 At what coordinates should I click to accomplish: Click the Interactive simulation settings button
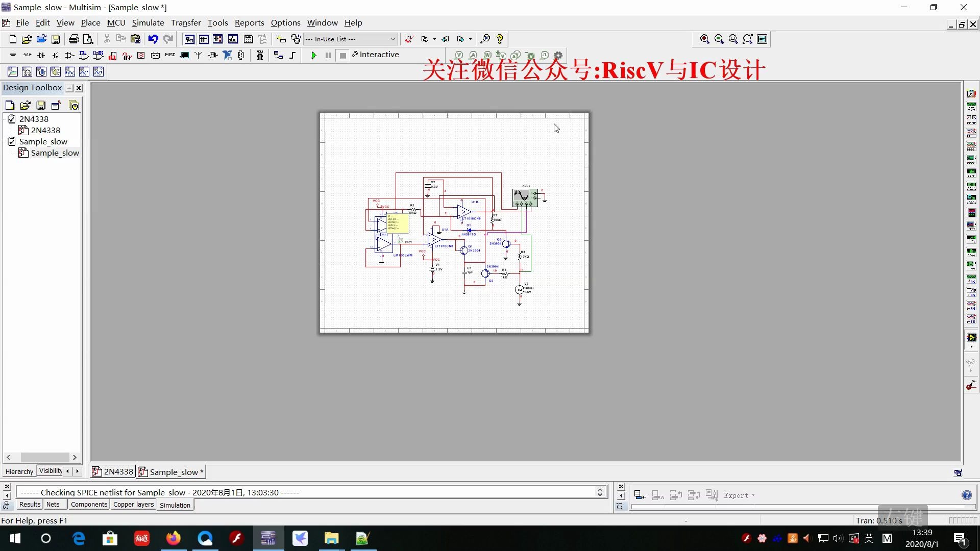click(375, 55)
